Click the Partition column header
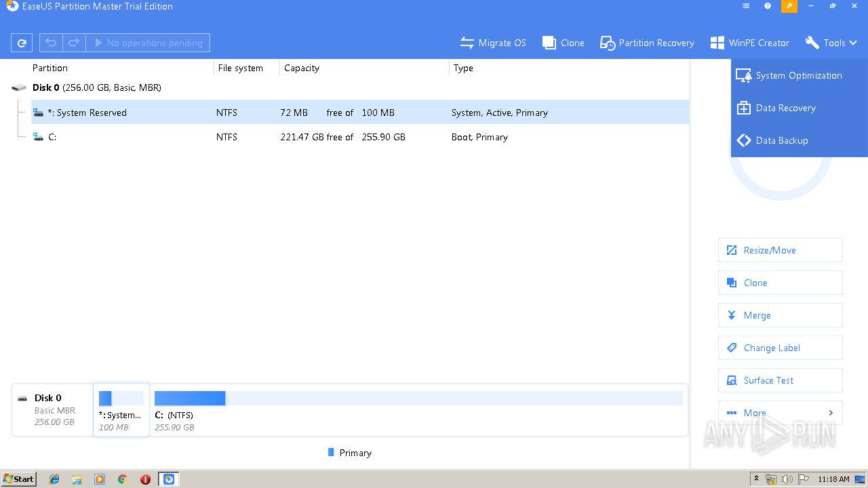This screenshot has width=868, height=488. tap(50, 68)
